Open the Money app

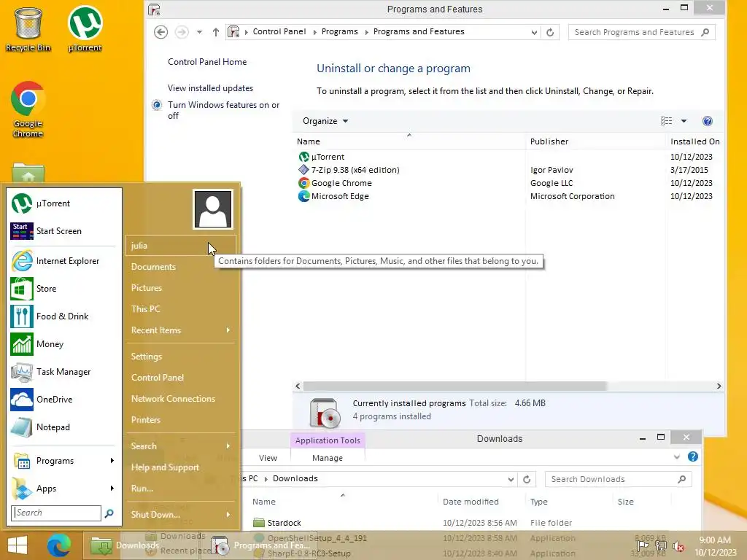pos(64,344)
